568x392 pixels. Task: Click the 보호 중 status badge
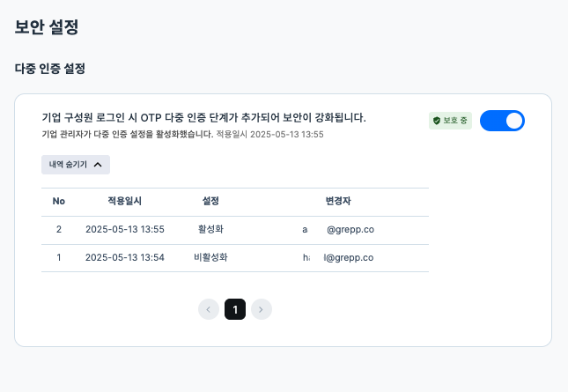[450, 121]
